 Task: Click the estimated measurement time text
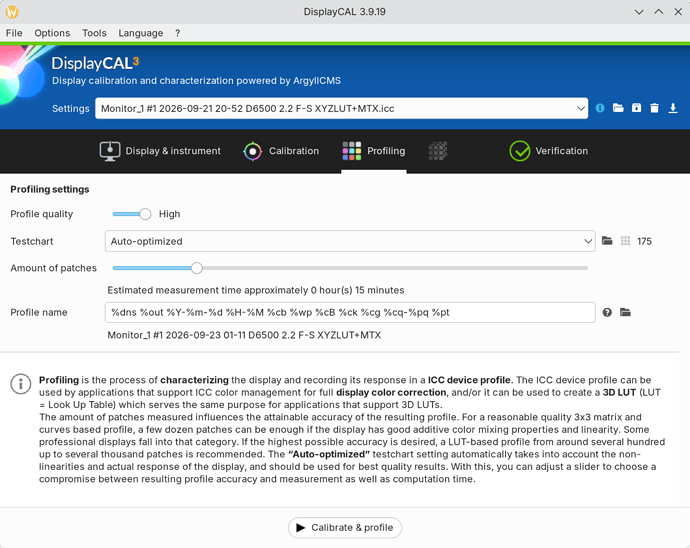click(x=256, y=290)
